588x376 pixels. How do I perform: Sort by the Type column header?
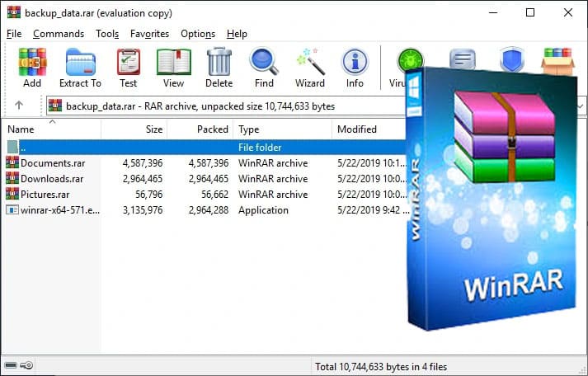click(x=283, y=129)
